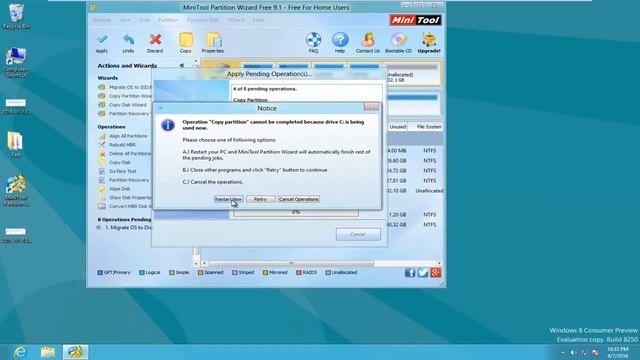Collapse the Actions and Wizards panel
The height and width of the screenshot is (360, 640).
[x=182, y=65]
